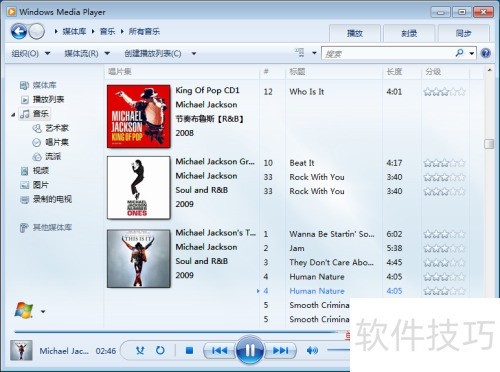The image size is (500, 372).
Task: Rate Who Is It with stars
Action: (444, 92)
